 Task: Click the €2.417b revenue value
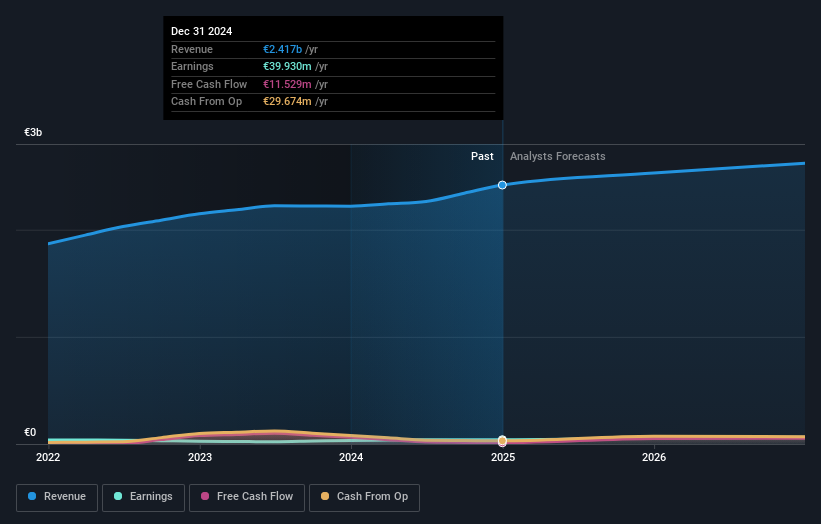click(x=282, y=49)
